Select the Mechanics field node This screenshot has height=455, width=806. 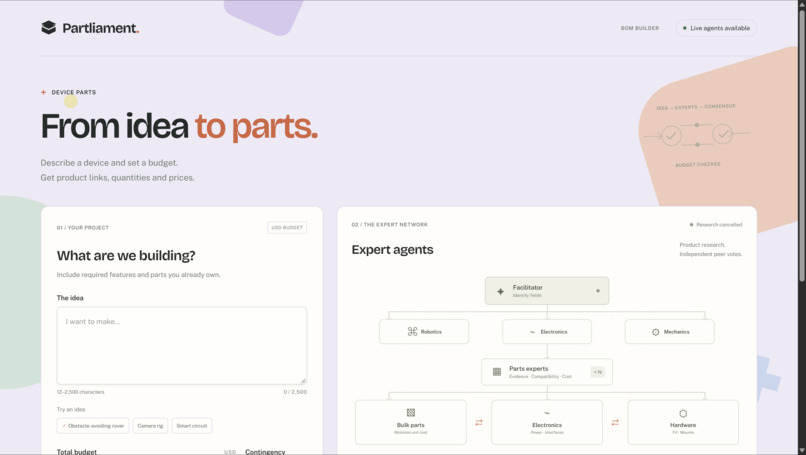(x=669, y=332)
